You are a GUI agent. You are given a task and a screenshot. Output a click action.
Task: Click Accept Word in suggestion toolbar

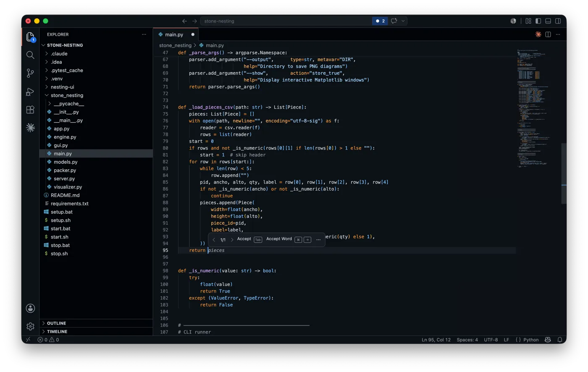tap(289, 239)
